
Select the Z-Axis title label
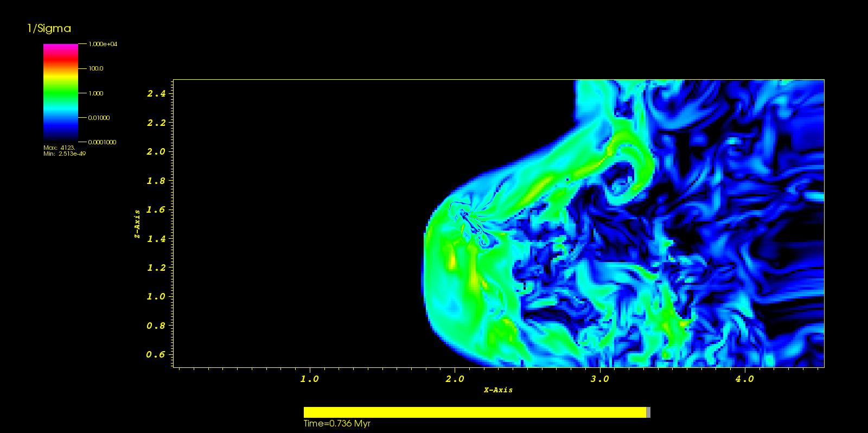coord(137,224)
